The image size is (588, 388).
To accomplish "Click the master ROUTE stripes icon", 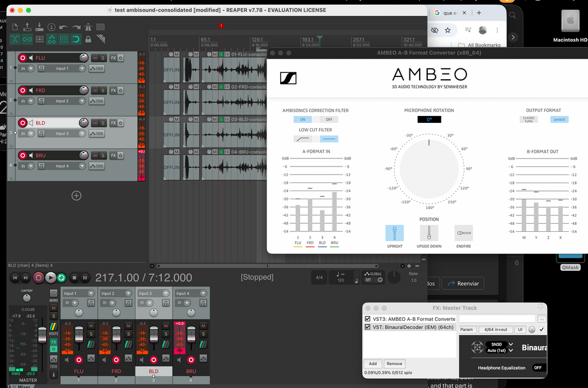I will [x=53, y=327].
